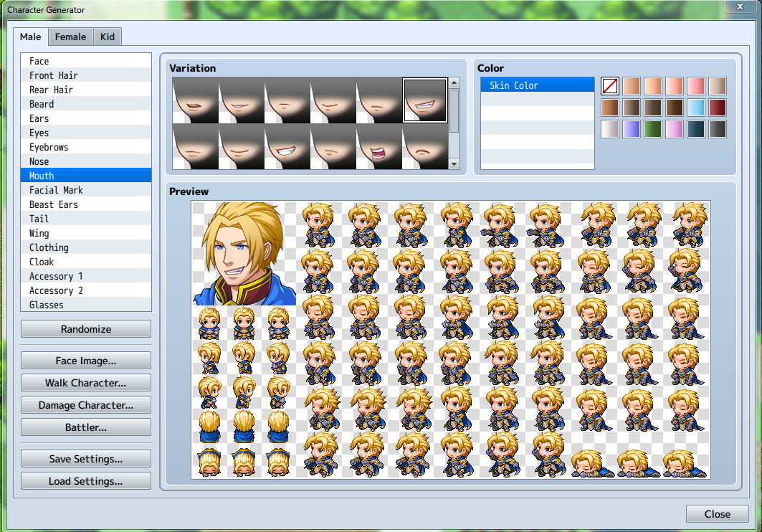Viewport: 762px width, 532px height.
Task: Select the dark grey color swatch
Action: point(718,129)
